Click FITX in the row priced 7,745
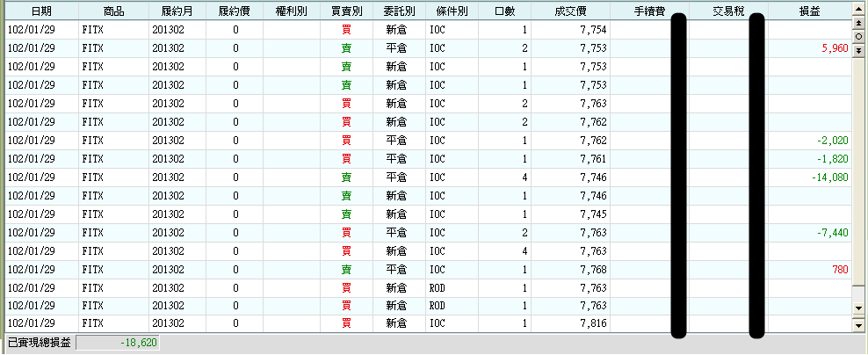Viewport: 868px width, 355px height. point(92,214)
